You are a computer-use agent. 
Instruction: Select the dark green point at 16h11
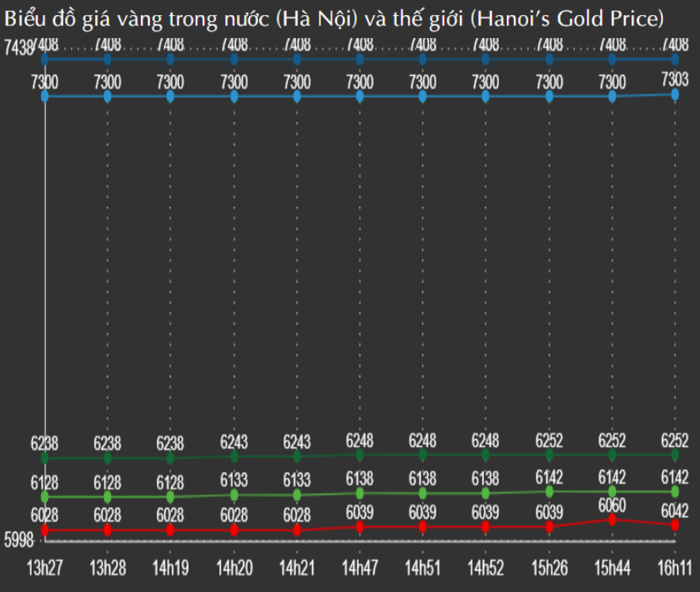[675, 454]
